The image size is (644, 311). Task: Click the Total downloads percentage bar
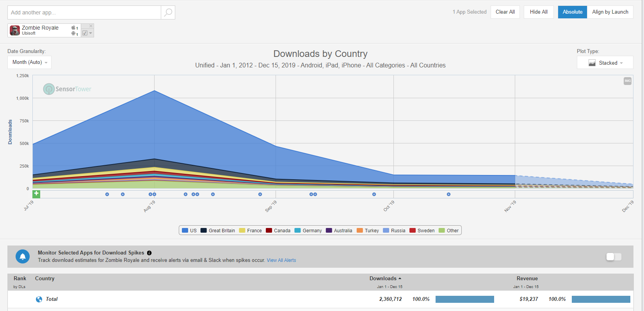click(465, 299)
